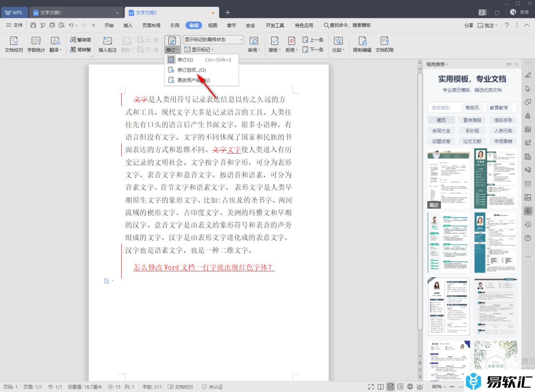Click the 简历 category button
This screenshot has width=535, height=392.
click(x=441, y=120)
